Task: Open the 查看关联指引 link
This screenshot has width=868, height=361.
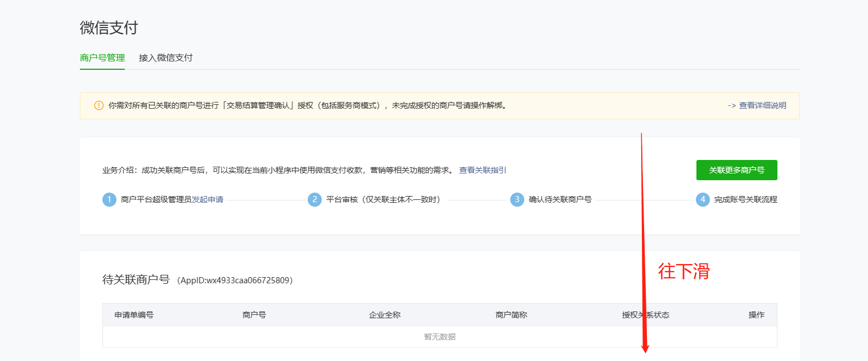Action: [483, 170]
